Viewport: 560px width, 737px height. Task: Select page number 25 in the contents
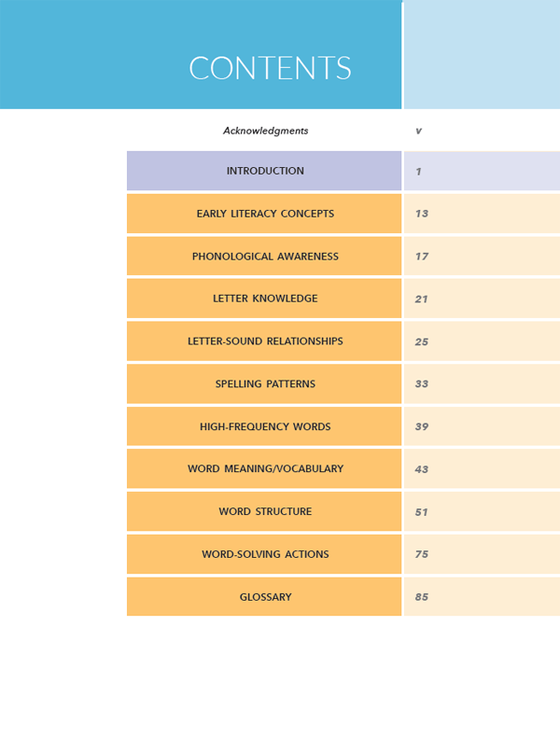click(422, 342)
